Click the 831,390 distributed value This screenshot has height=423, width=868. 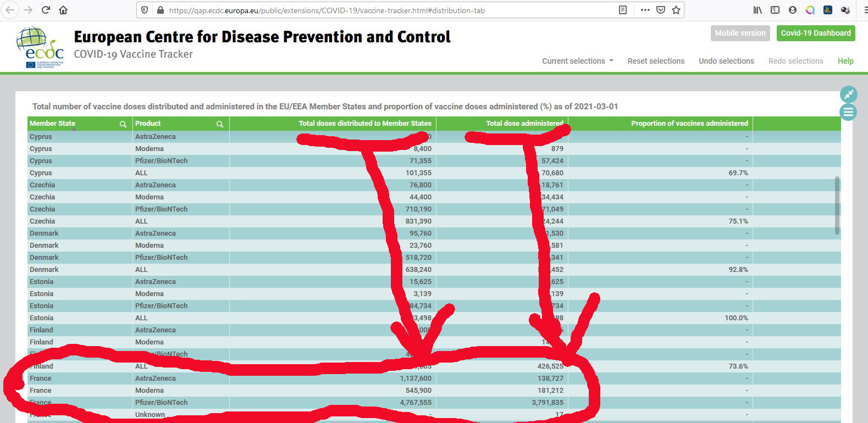[x=418, y=221]
